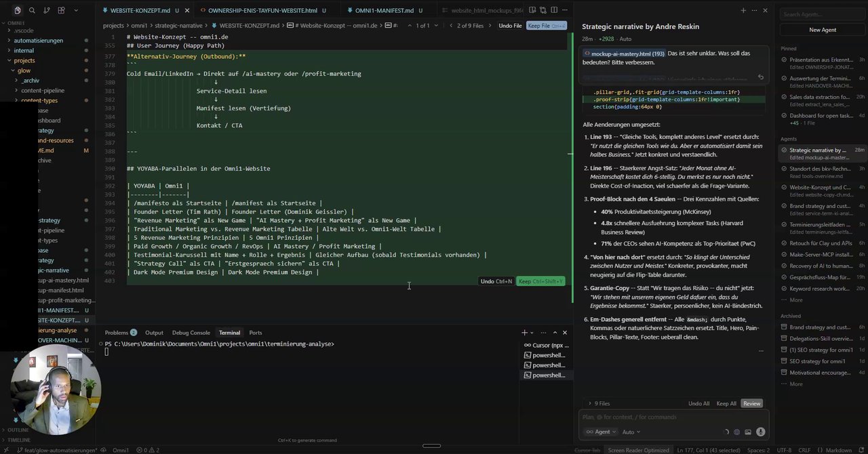Click Undo All in chat

click(698, 404)
